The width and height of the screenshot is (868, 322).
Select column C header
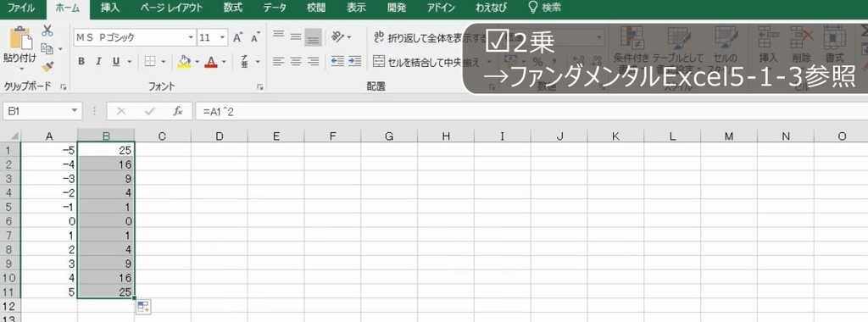click(x=162, y=136)
